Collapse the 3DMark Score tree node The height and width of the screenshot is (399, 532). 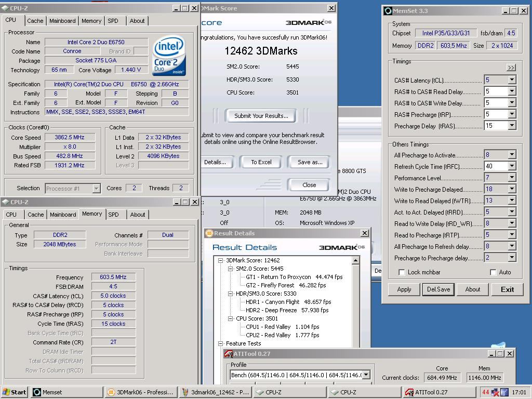click(220, 261)
